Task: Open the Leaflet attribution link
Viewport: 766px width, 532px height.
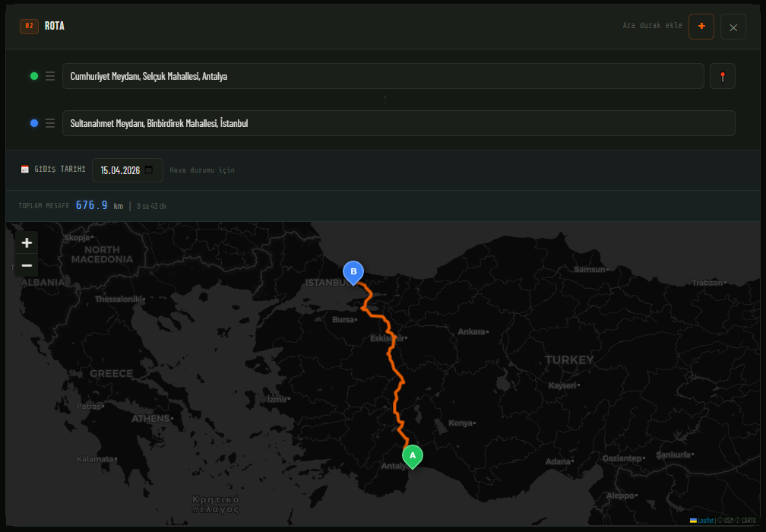Action: point(706,521)
